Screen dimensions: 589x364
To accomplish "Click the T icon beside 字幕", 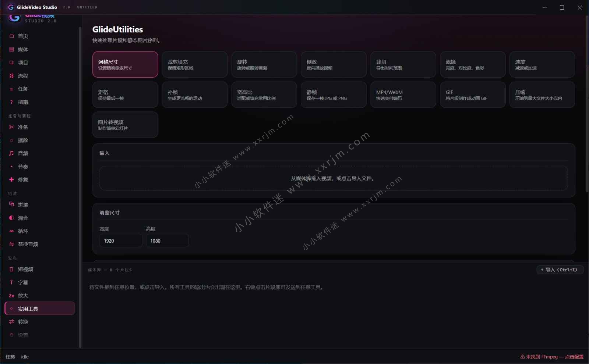I will pyautogui.click(x=11, y=282).
